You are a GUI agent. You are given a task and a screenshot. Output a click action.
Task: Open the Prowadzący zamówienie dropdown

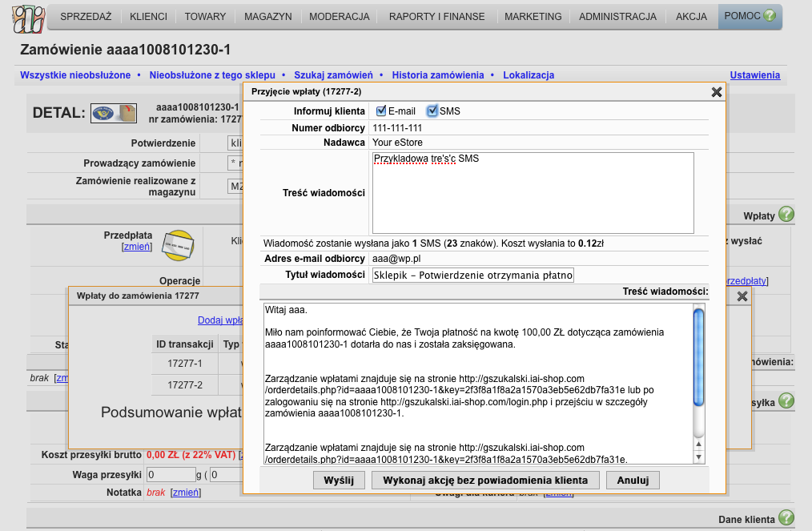click(235, 163)
